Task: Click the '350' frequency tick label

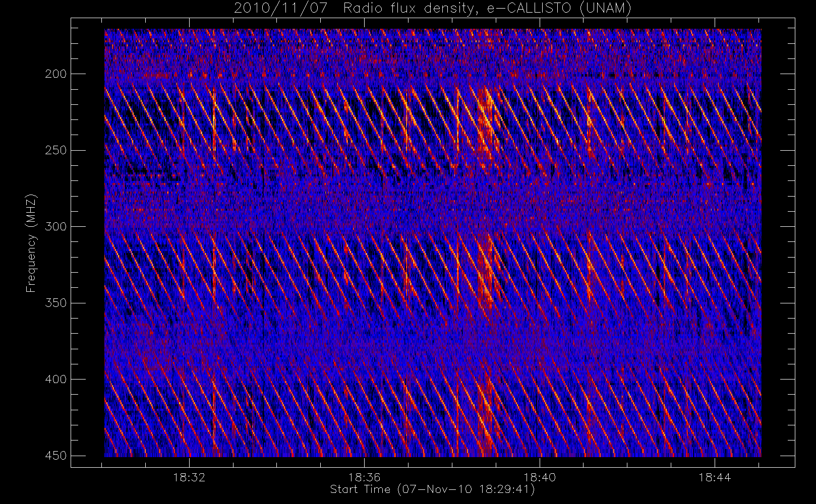Action: 55,303
